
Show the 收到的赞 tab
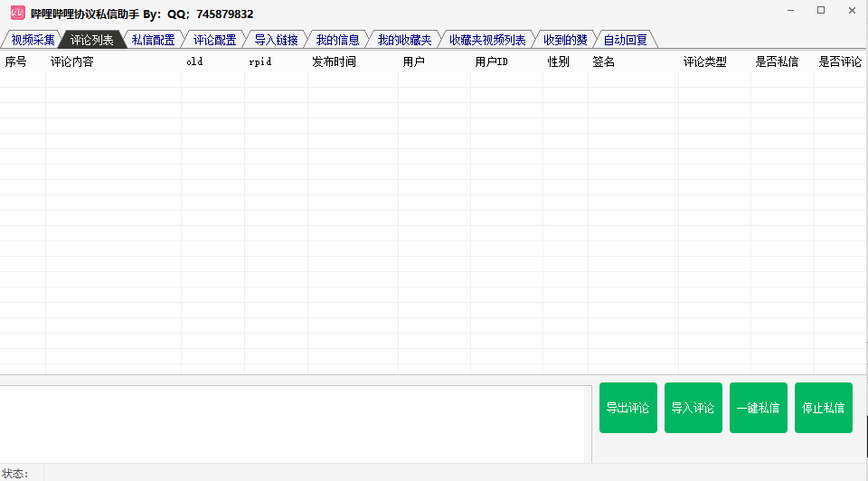point(564,40)
